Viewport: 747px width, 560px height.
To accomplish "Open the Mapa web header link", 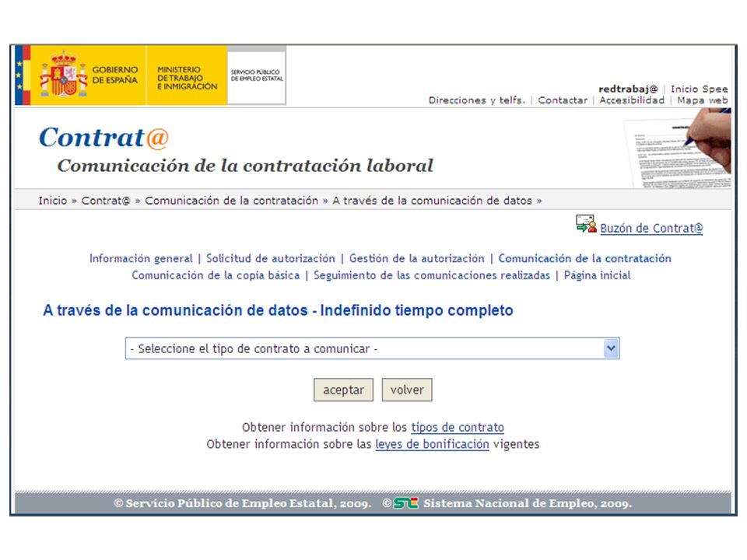I will click(702, 100).
